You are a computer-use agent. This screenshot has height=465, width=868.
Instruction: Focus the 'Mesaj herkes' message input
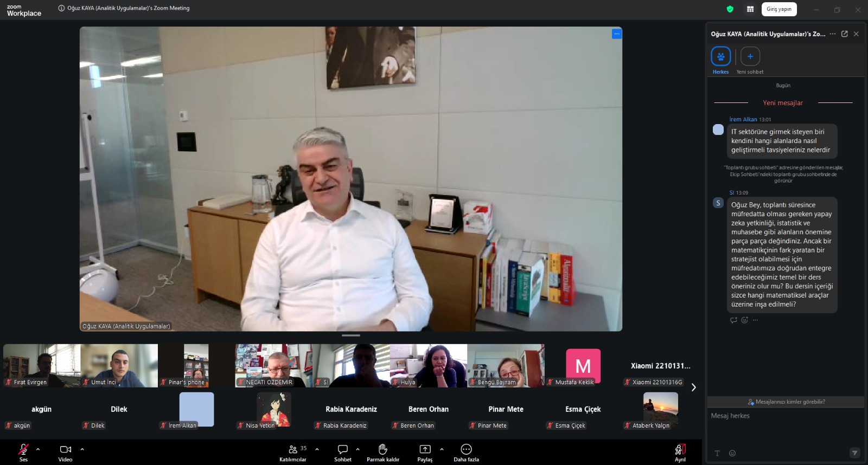pos(786,416)
